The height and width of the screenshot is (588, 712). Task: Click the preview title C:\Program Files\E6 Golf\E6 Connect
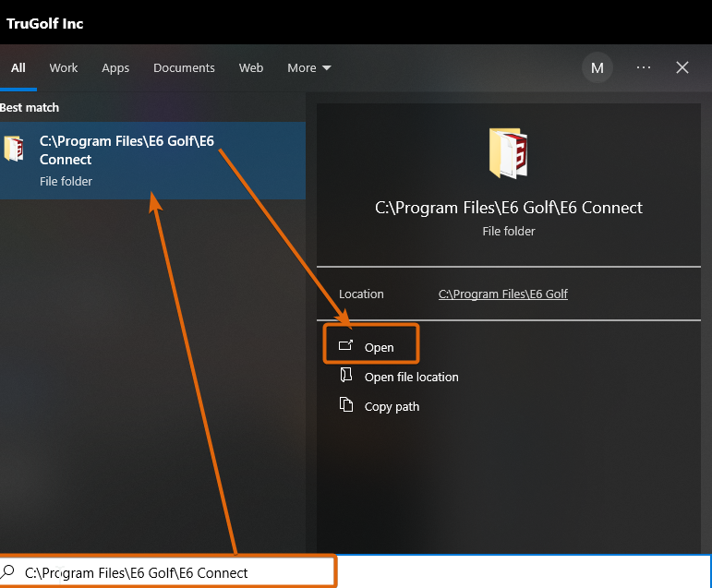[509, 208]
